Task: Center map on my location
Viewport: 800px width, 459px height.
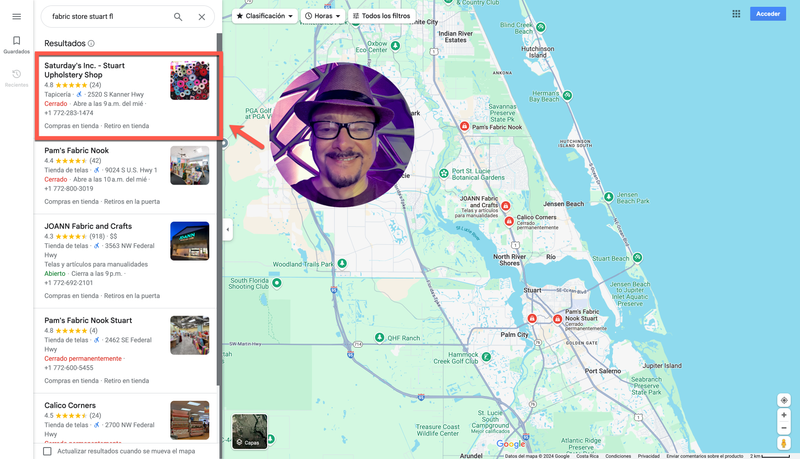Action: (x=784, y=400)
